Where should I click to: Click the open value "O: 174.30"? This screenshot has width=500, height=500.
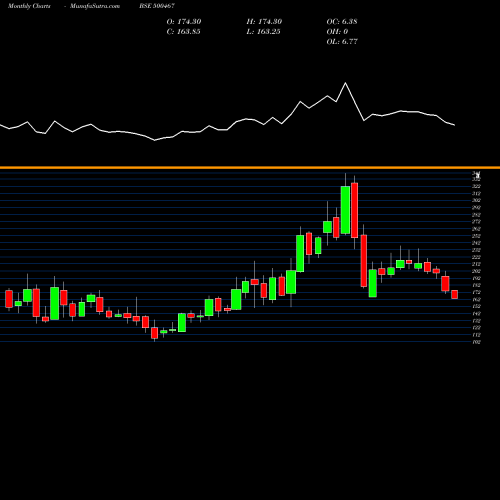tap(184, 22)
